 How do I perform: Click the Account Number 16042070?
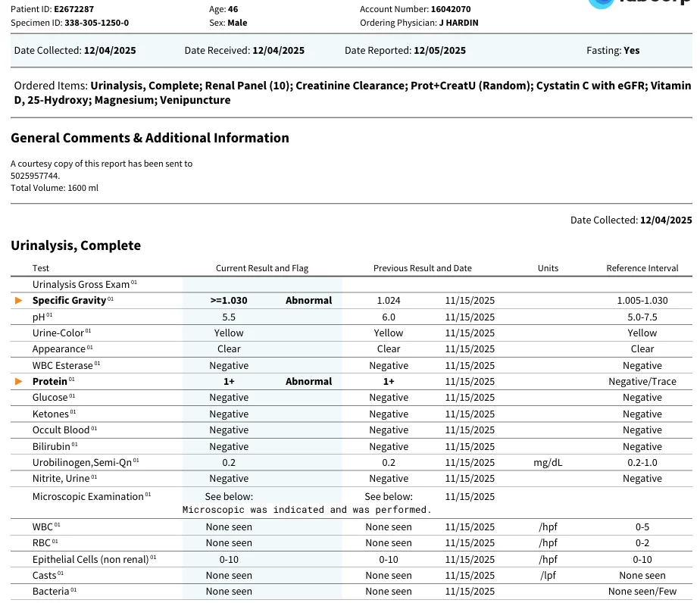[x=451, y=9]
